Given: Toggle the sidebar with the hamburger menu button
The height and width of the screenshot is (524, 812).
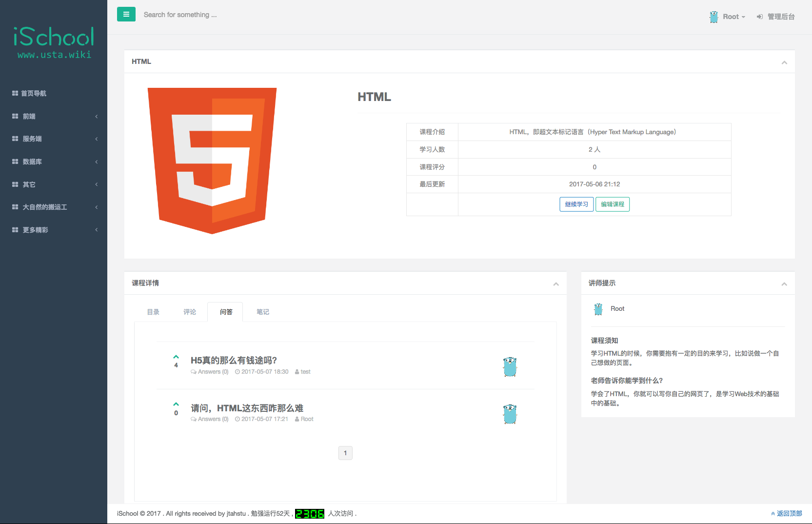Looking at the screenshot, I should 126,14.
